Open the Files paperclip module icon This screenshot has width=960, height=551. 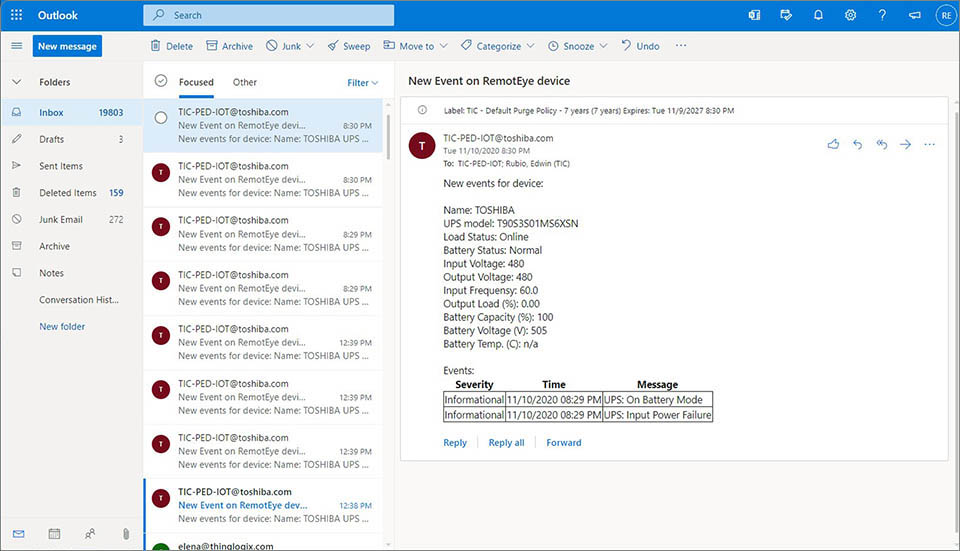(x=126, y=534)
